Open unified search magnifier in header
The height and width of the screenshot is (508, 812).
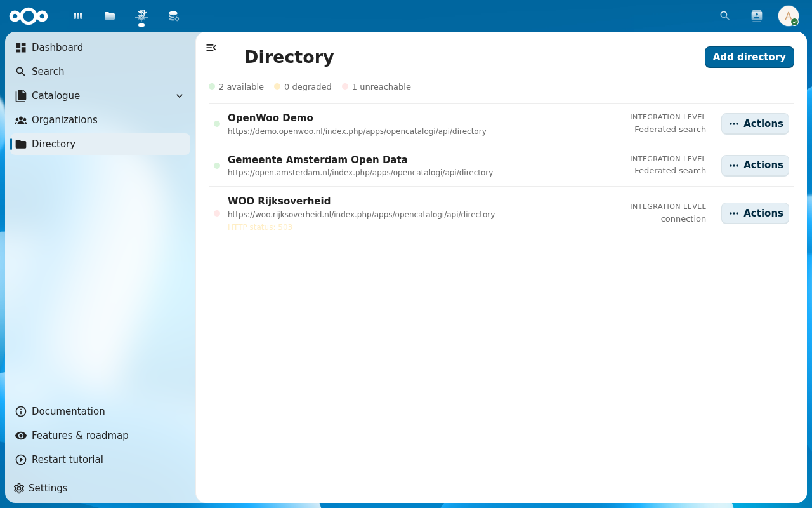pos(725,16)
